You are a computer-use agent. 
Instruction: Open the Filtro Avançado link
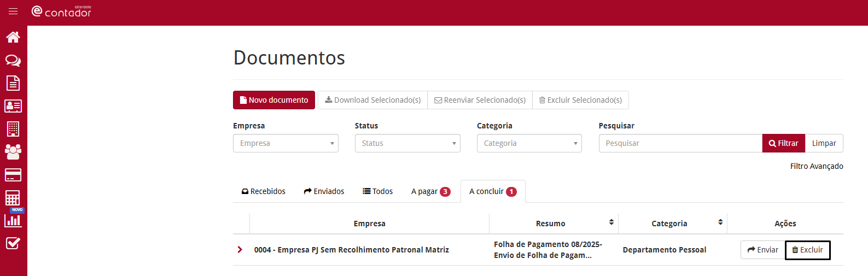coord(817,166)
